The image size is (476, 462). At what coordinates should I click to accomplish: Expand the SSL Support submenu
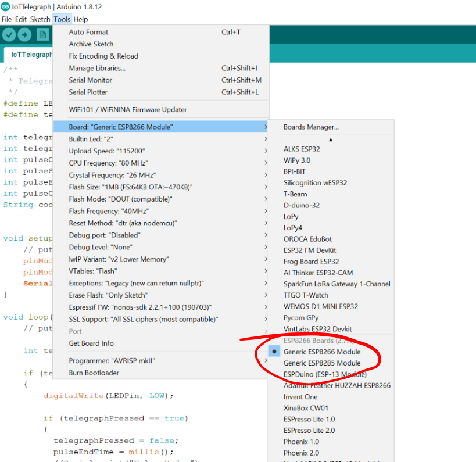(x=161, y=320)
